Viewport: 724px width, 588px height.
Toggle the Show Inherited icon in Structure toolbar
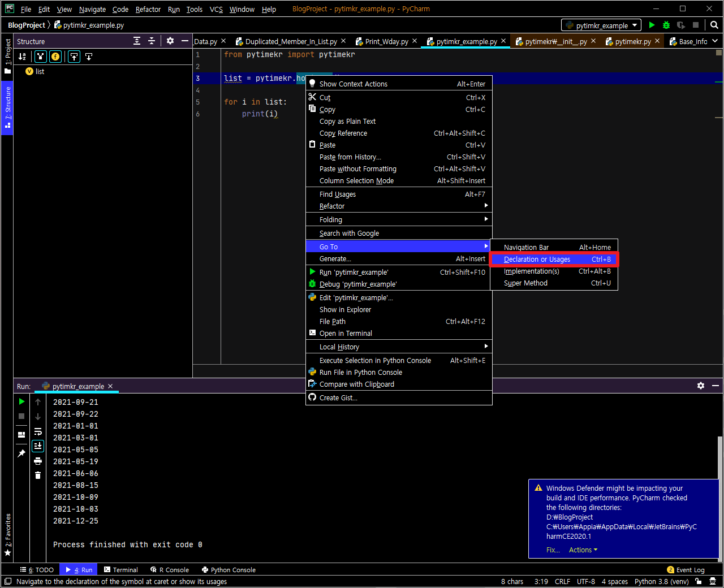(40, 57)
